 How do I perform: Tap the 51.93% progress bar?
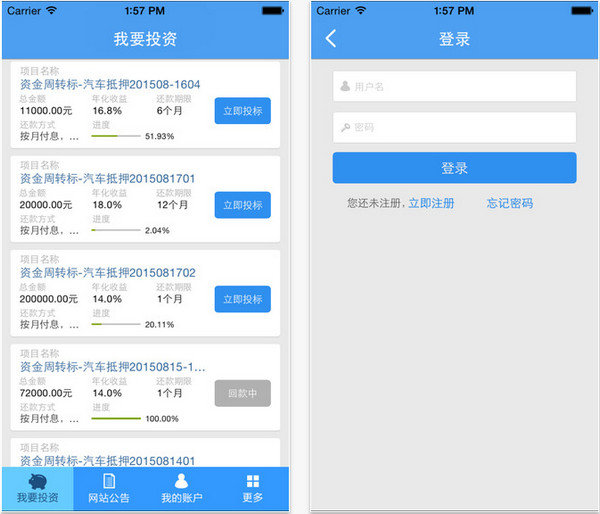pyautogui.click(x=116, y=136)
